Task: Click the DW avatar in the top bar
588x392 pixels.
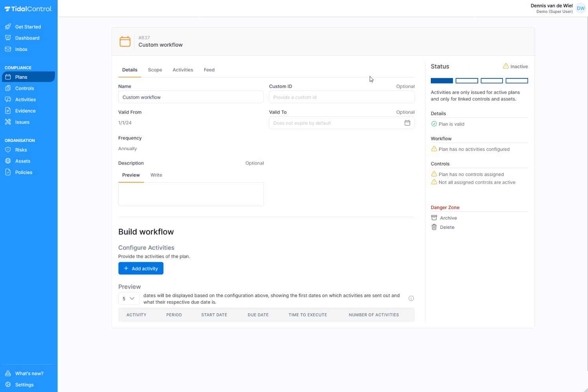Action: tap(581, 8)
